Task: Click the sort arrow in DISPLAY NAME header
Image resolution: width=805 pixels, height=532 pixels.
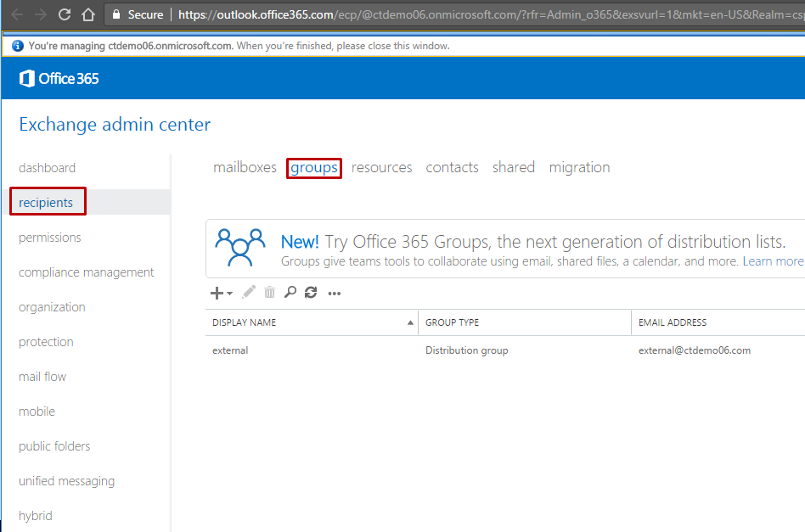Action: pos(410,322)
